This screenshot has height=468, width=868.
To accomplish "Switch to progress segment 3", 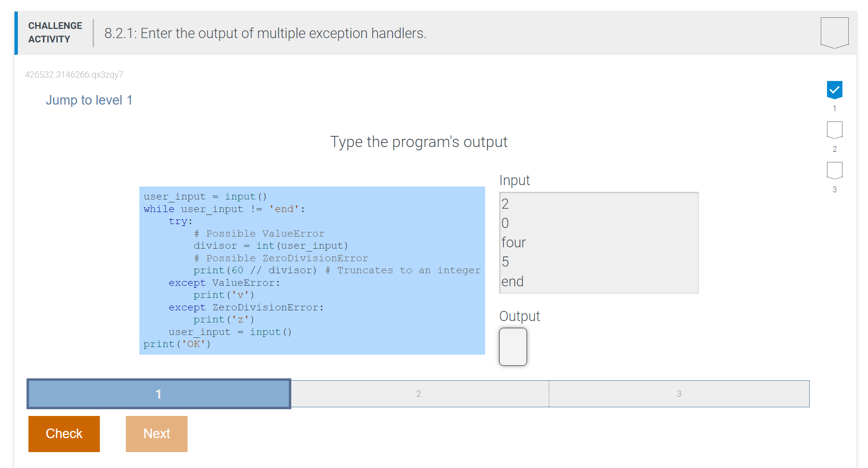I will click(679, 394).
